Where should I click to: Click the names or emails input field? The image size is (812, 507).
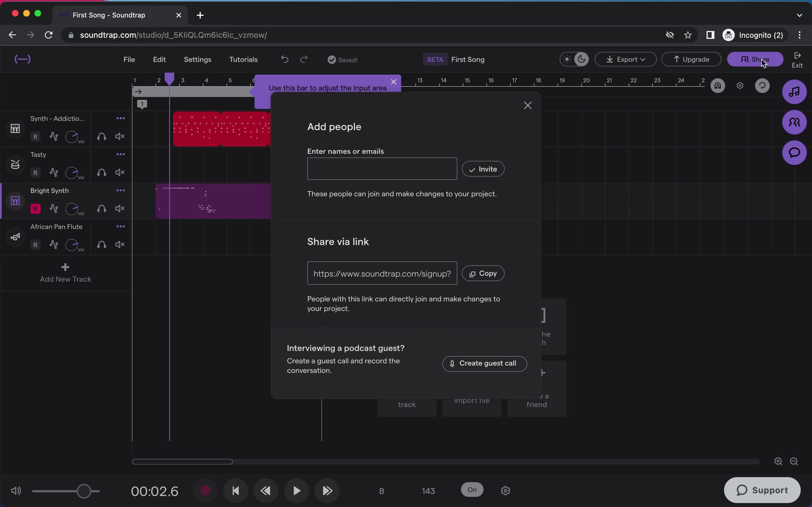[382, 169]
